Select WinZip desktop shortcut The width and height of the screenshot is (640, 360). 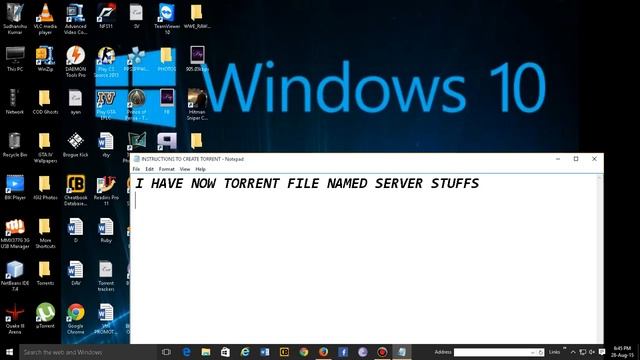45,59
